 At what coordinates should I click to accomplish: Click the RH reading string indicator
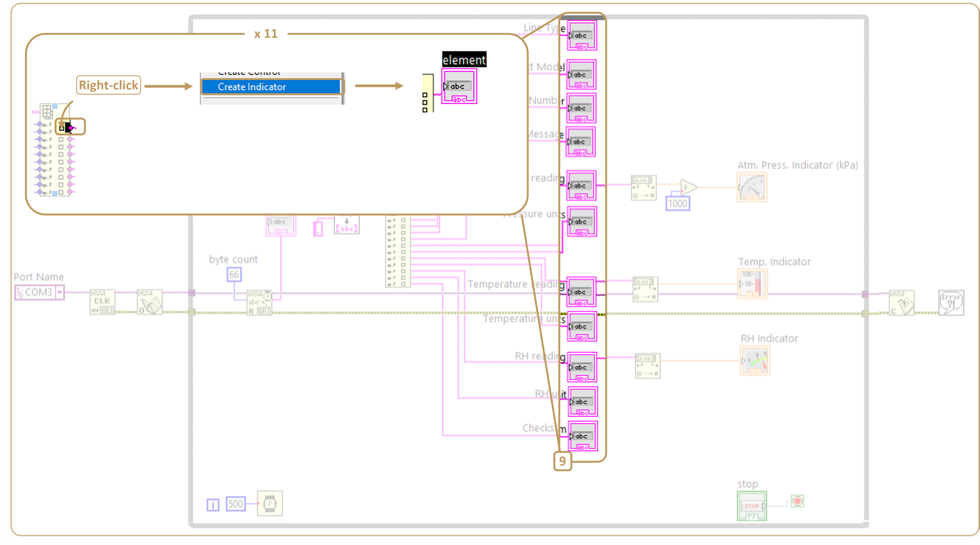click(582, 367)
